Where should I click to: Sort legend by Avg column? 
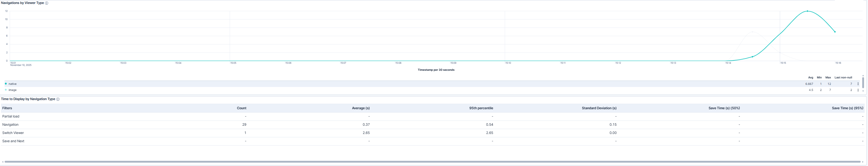pos(810,78)
